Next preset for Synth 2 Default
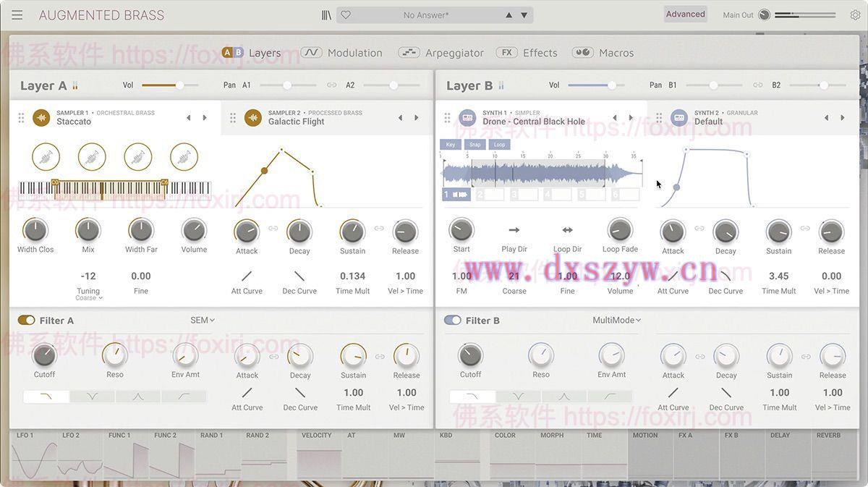868x487 pixels. [842, 117]
